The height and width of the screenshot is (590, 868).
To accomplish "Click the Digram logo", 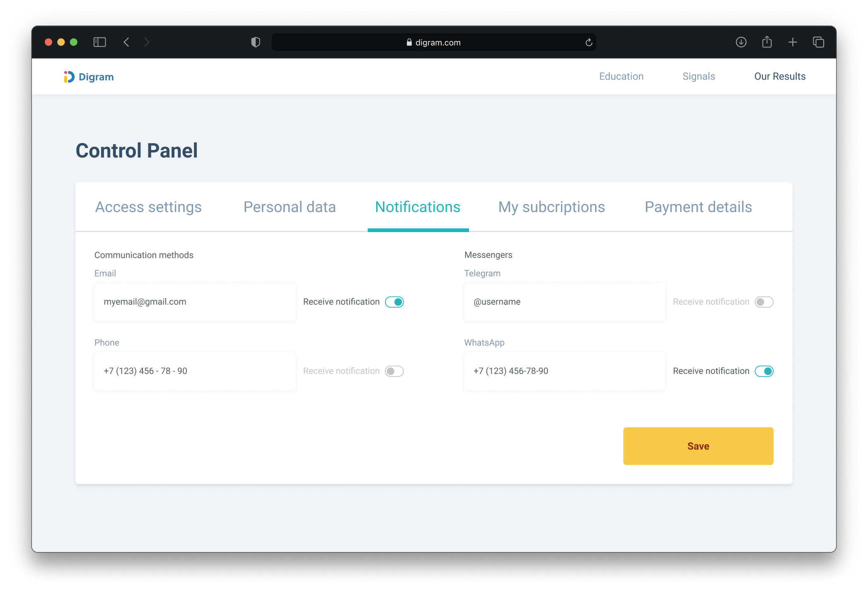I will 89,77.
